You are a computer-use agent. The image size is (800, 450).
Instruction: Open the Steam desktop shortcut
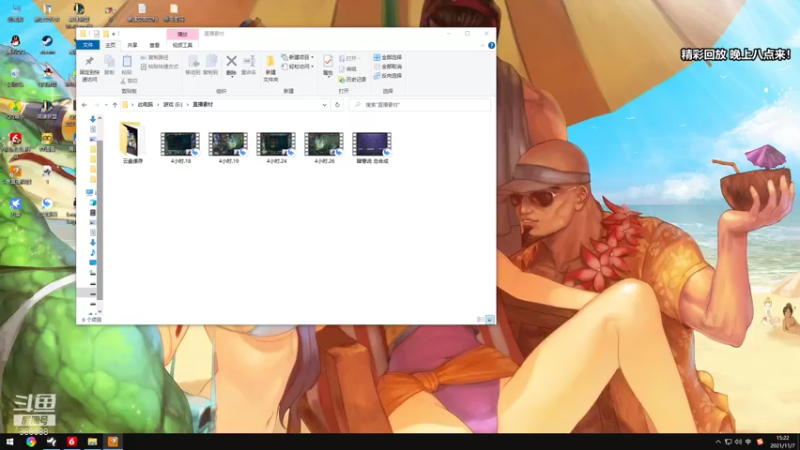point(47,44)
